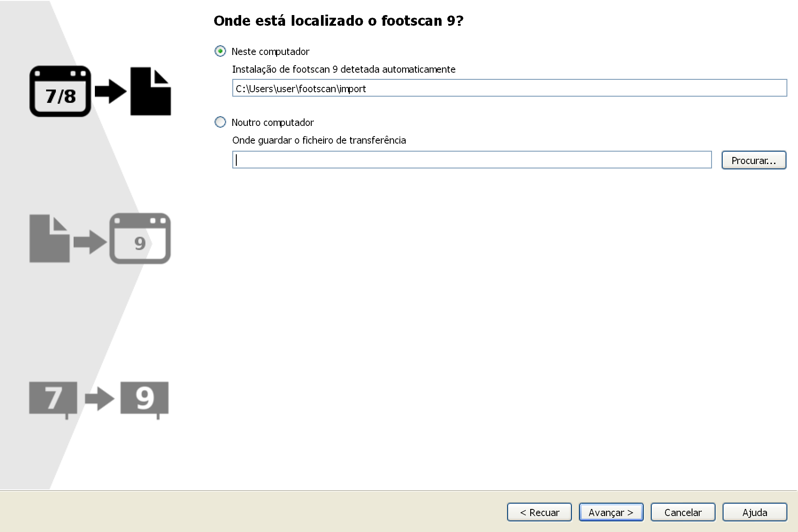Screen dimensions: 798x532
Task: Proceed with the "Avançar >" button
Action: click(611, 512)
